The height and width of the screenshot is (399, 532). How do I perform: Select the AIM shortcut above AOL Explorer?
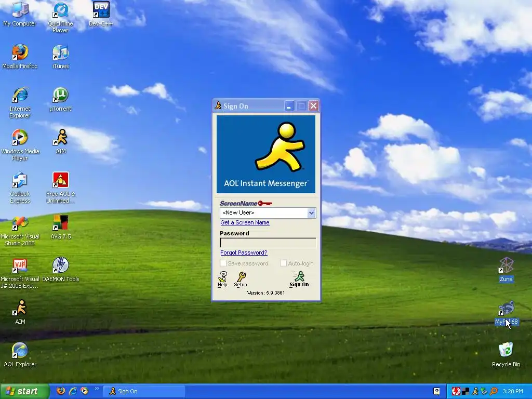click(x=20, y=312)
